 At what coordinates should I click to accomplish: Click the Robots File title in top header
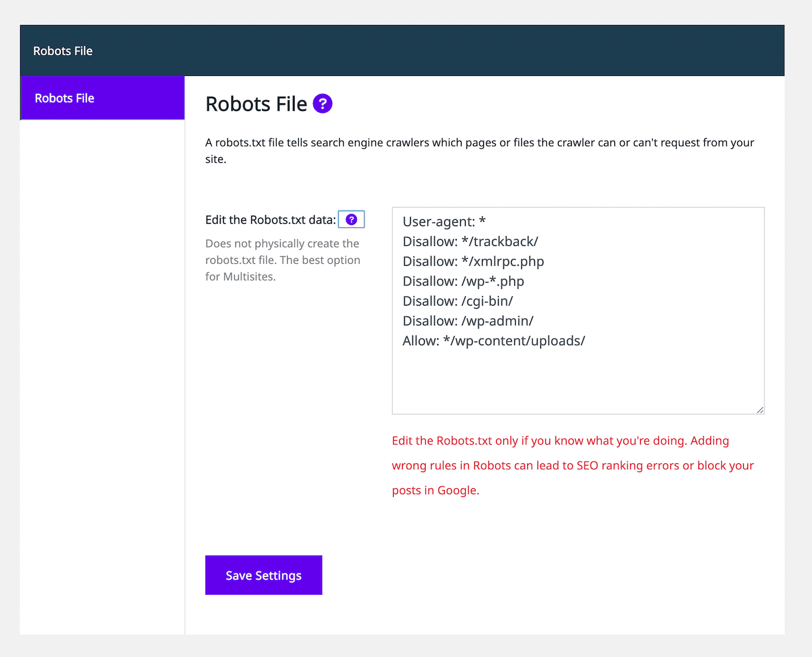coord(63,51)
